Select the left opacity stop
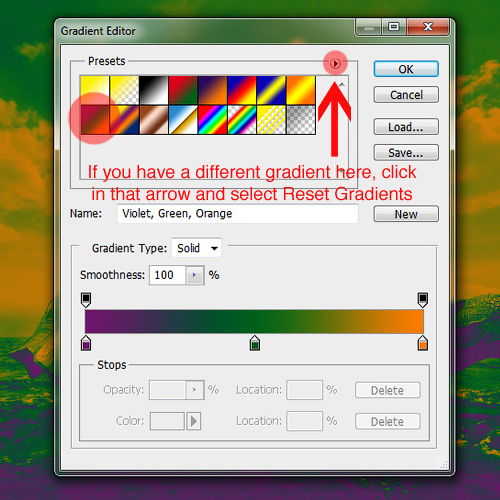 tap(86, 300)
